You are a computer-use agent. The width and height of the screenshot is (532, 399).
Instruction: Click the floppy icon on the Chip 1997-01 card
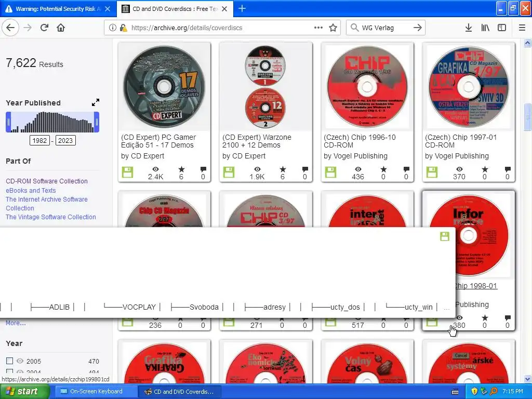[x=432, y=172]
